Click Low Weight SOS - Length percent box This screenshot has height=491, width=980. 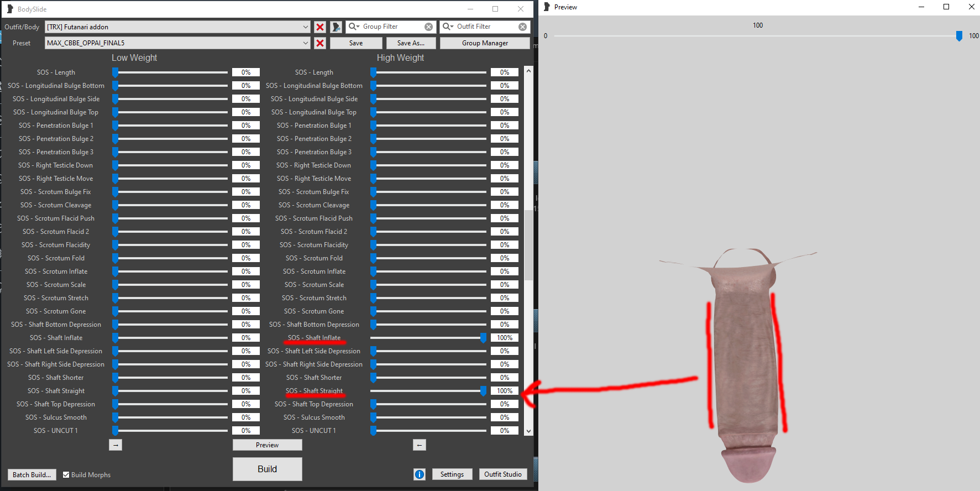[x=246, y=72]
